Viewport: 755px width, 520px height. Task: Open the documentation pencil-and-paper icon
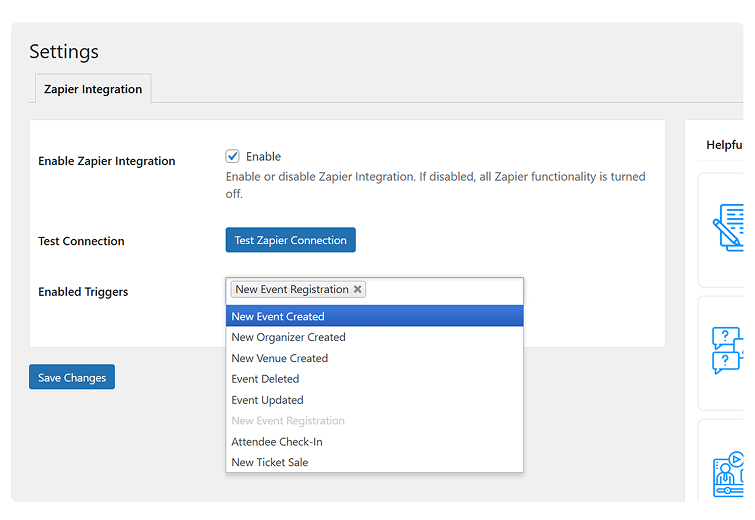[728, 227]
